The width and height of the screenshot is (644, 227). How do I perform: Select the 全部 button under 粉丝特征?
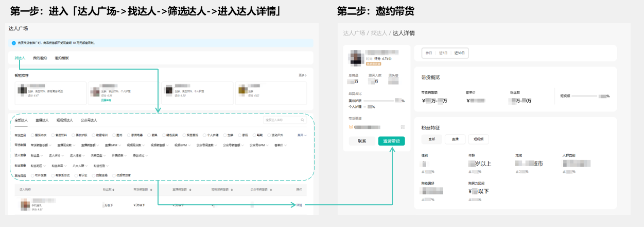(431, 139)
